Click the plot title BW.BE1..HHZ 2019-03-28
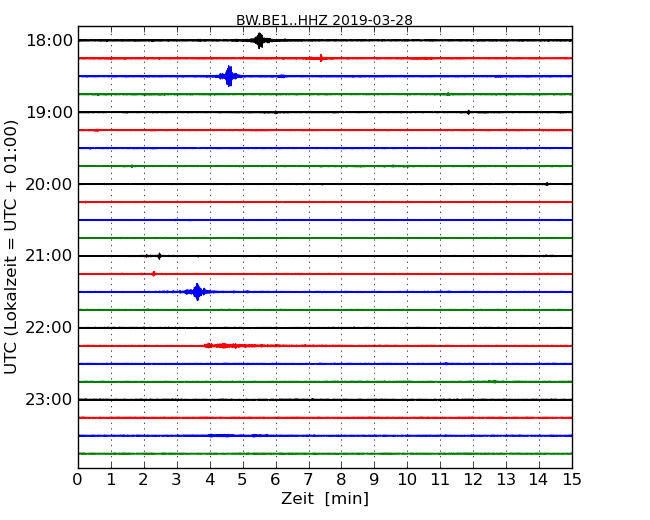This screenshot has width=650, height=520. (x=324, y=20)
